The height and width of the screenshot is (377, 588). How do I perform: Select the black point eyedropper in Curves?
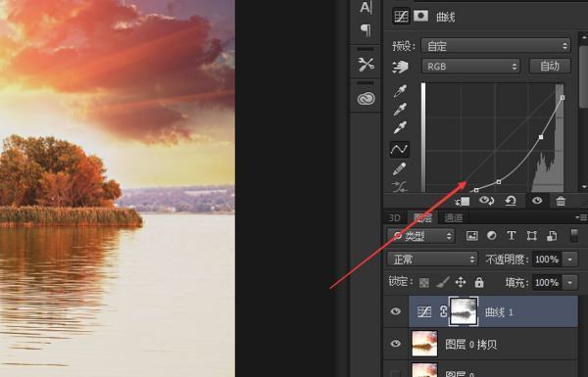coord(400,91)
